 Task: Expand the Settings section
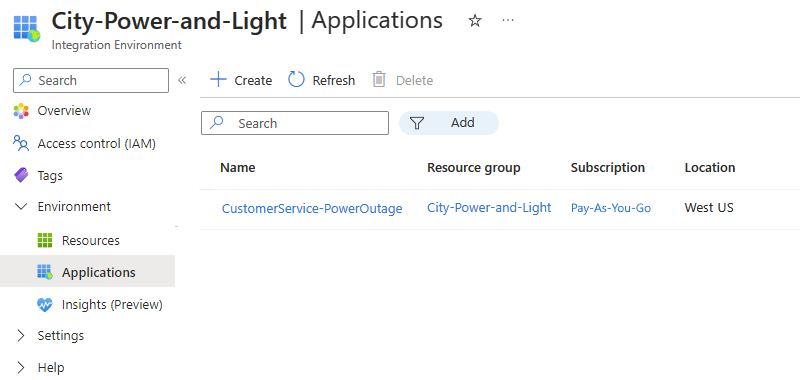pos(21,336)
